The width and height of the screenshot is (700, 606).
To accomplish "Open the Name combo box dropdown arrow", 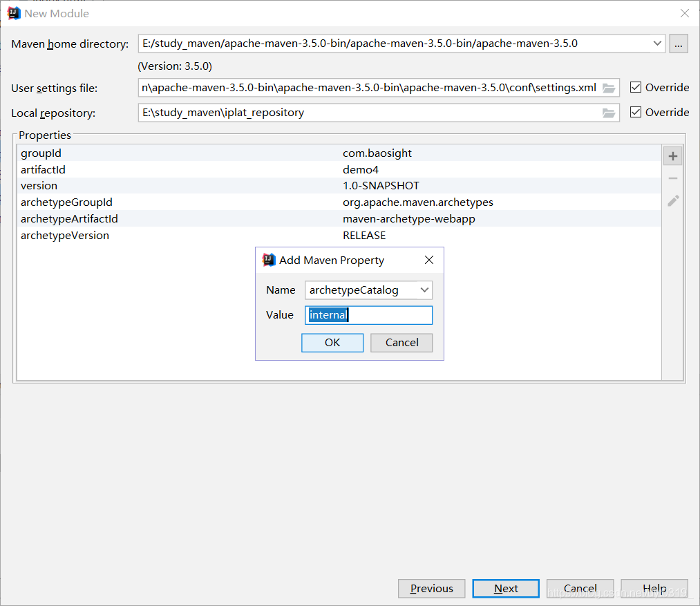I will [x=424, y=290].
